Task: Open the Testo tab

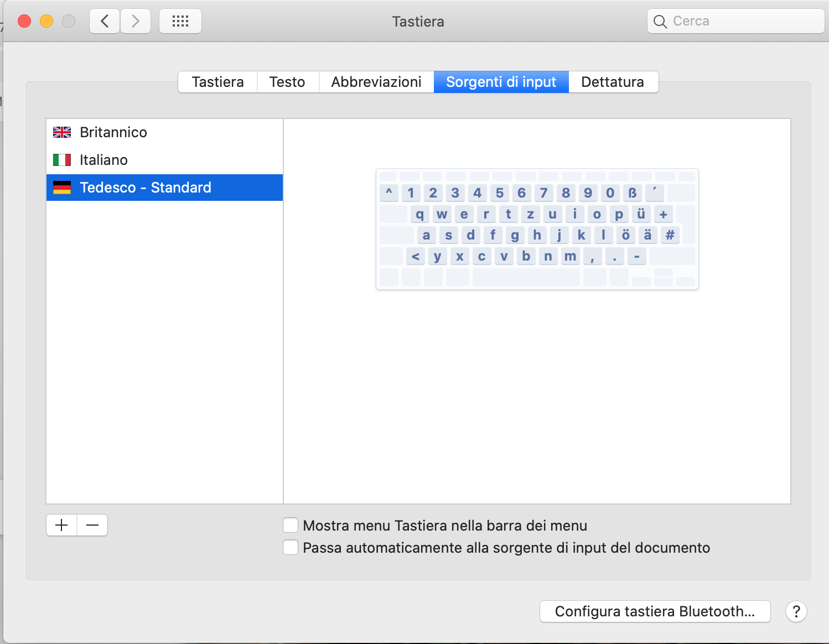Action: [x=287, y=82]
